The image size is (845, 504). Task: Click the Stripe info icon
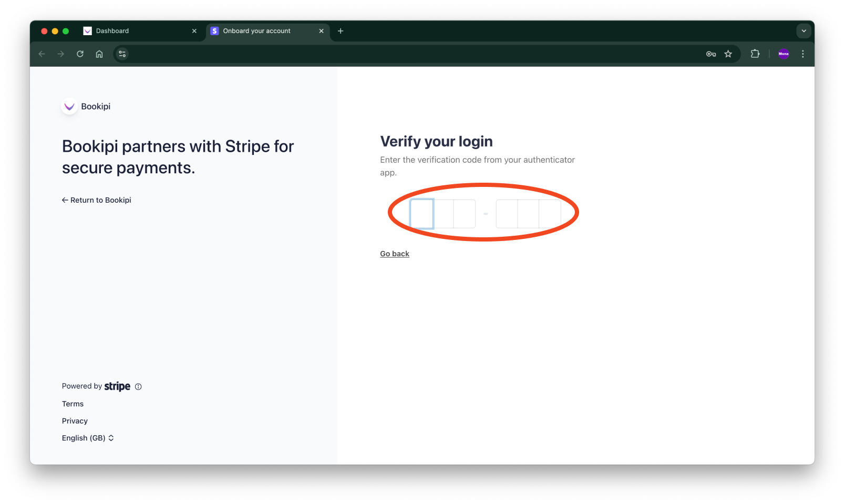pyautogui.click(x=138, y=386)
